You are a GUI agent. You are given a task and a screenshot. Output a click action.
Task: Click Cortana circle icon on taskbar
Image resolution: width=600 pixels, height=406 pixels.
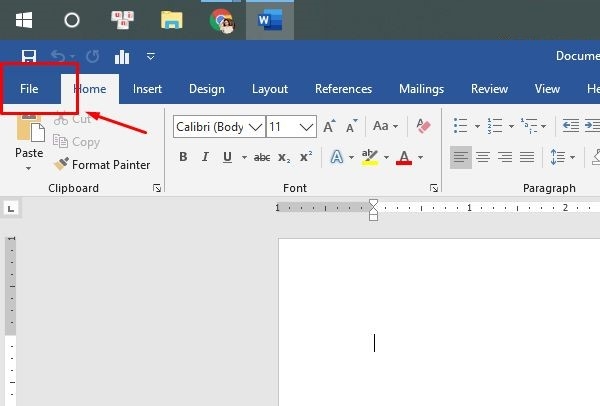tap(72, 20)
